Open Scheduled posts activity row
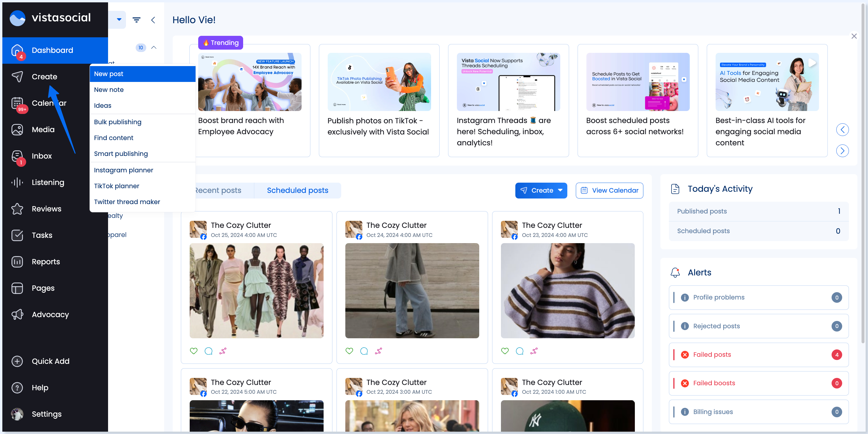The height and width of the screenshot is (434, 868). coord(758,231)
